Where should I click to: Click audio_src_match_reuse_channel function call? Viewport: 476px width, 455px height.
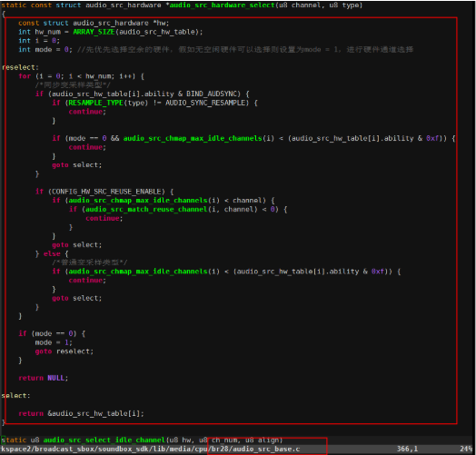click(x=146, y=210)
